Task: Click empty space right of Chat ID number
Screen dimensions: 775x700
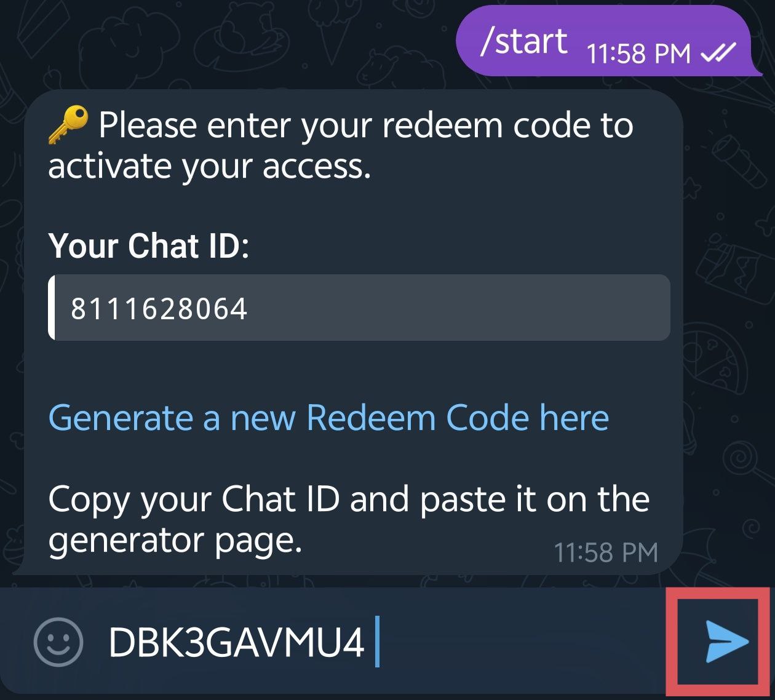Action: coord(458,308)
